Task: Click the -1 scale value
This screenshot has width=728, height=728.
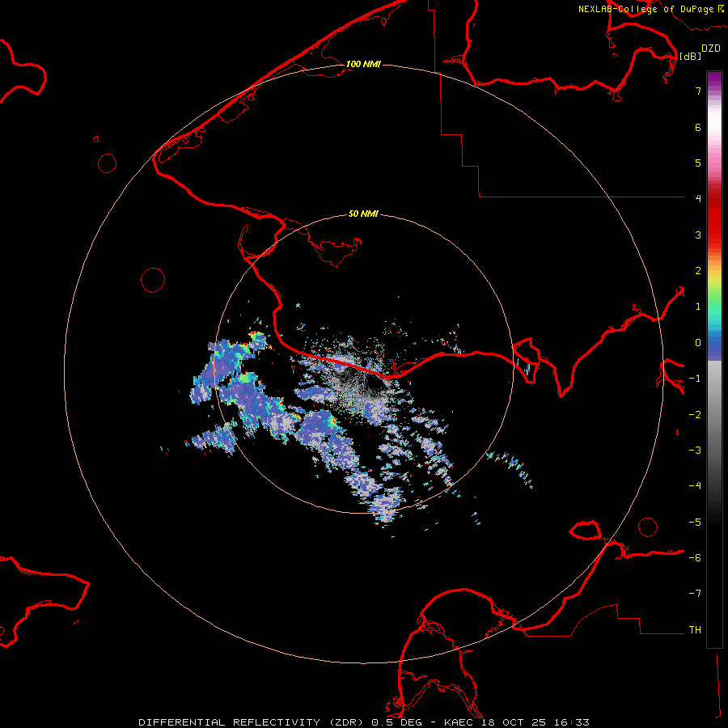Action: 695,379
